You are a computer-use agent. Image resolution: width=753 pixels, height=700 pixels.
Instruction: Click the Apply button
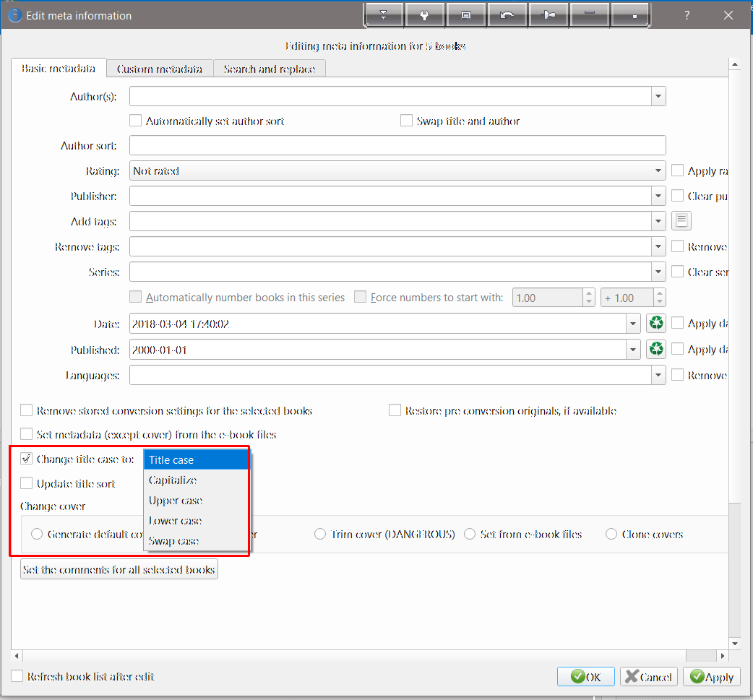(x=711, y=676)
